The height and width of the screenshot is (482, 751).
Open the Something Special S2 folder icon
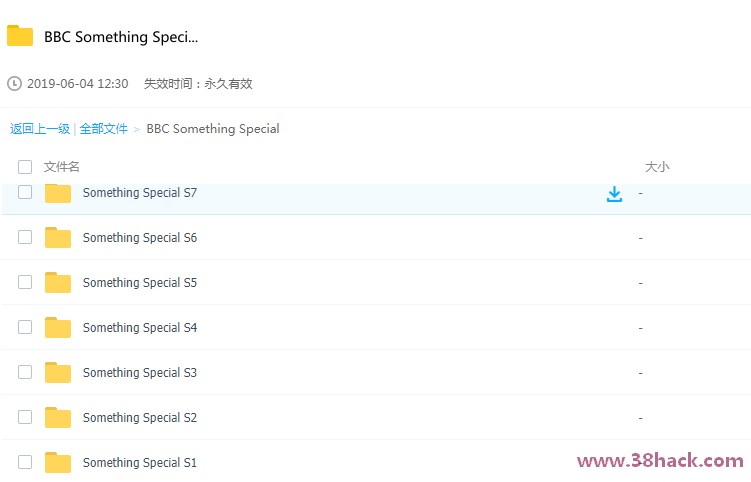(58, 418)
